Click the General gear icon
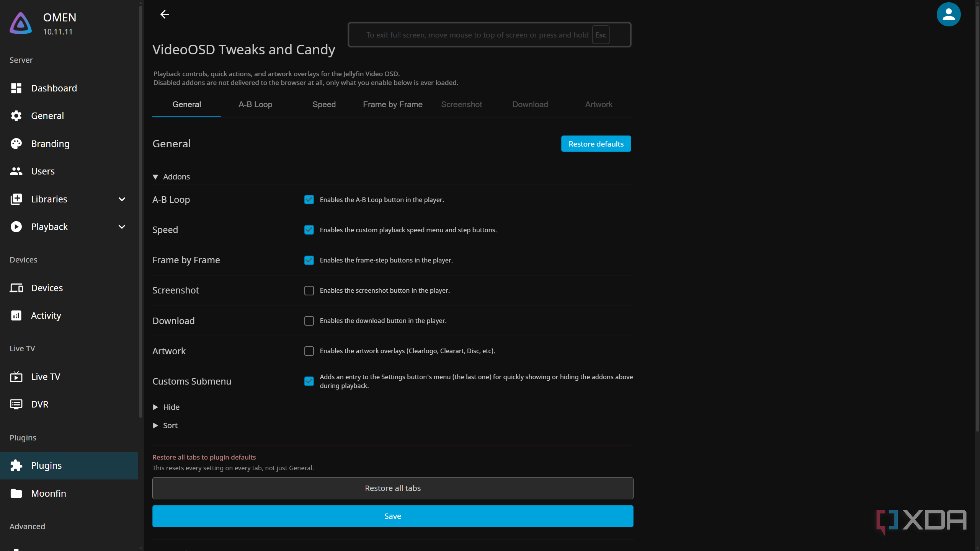This screenshot has width=980, height=551. tap(16, 116)
